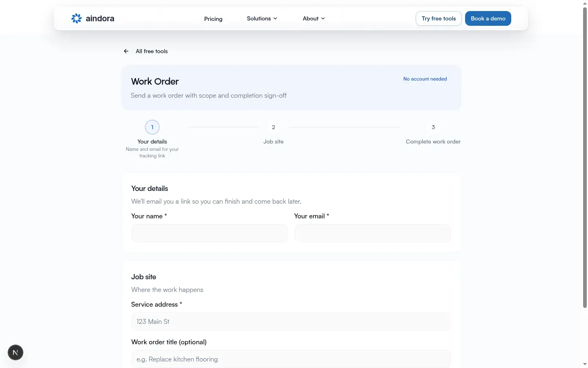The height and width of the screenshot is (368, 588).
Task: Click the Book a demo button
Action: pyautogui.click(x=488, y=18)
